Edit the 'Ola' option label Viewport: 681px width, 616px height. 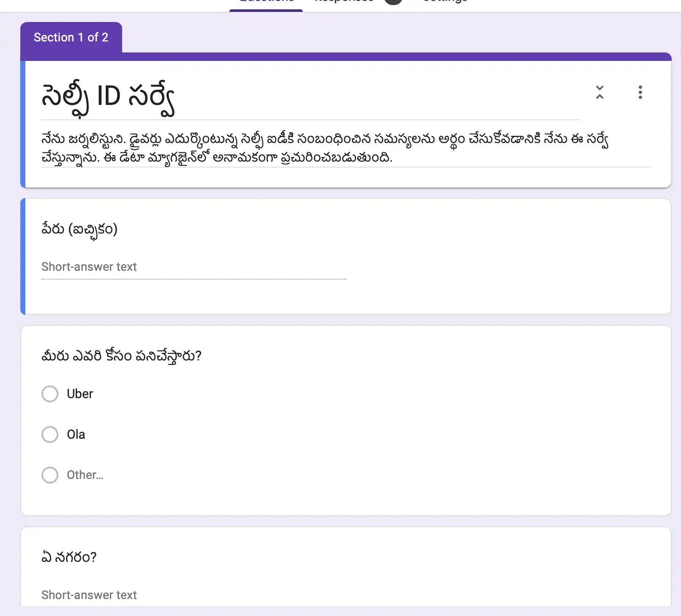[76, 434]
